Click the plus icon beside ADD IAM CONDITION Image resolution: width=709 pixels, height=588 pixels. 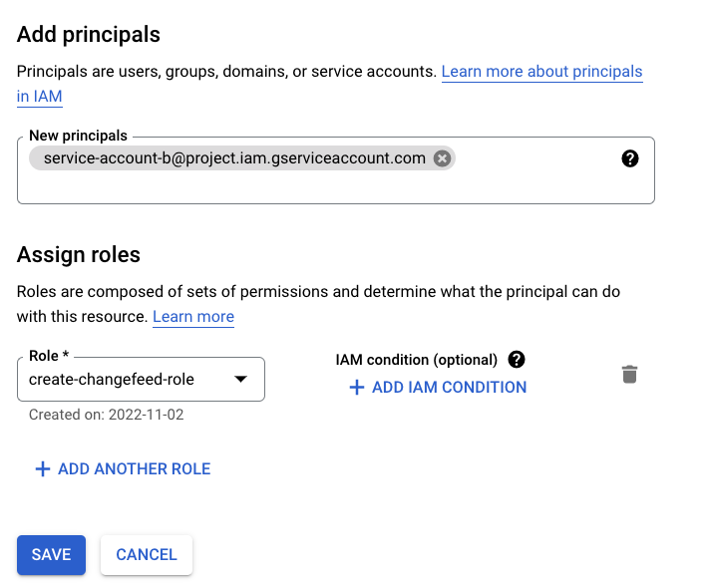(x=357, y=388)
